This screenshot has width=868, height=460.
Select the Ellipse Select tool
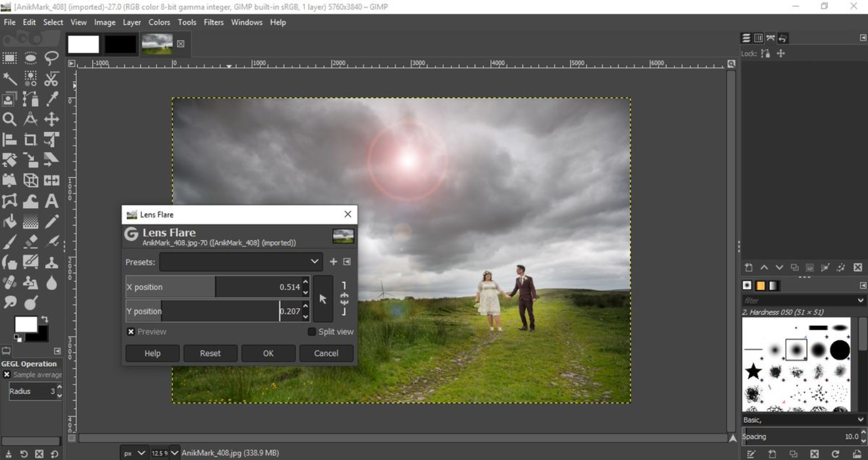coord(30,58)
